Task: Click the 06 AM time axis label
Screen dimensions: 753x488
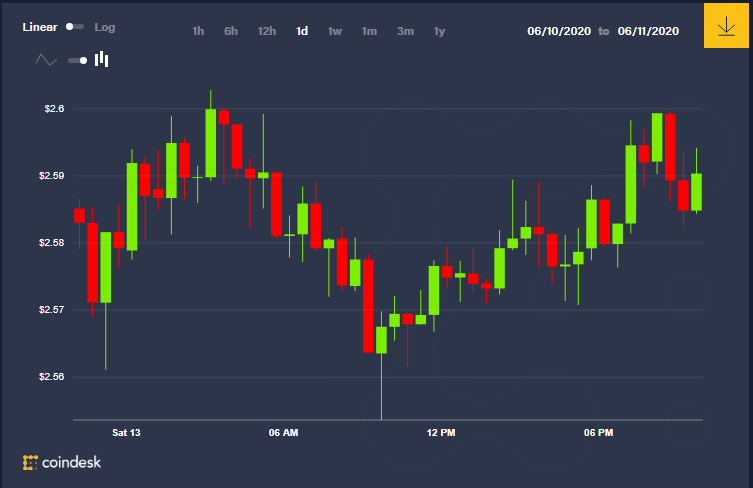Action: 283,432
